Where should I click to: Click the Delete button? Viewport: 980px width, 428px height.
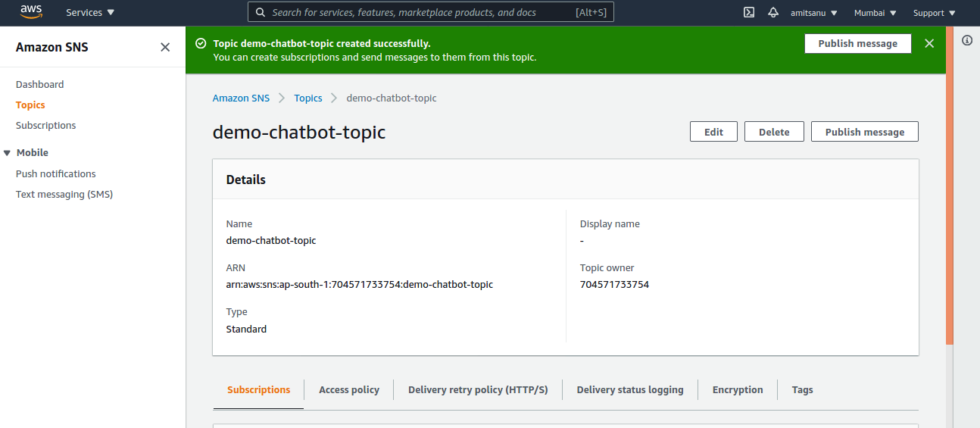(x=774, y=132)
